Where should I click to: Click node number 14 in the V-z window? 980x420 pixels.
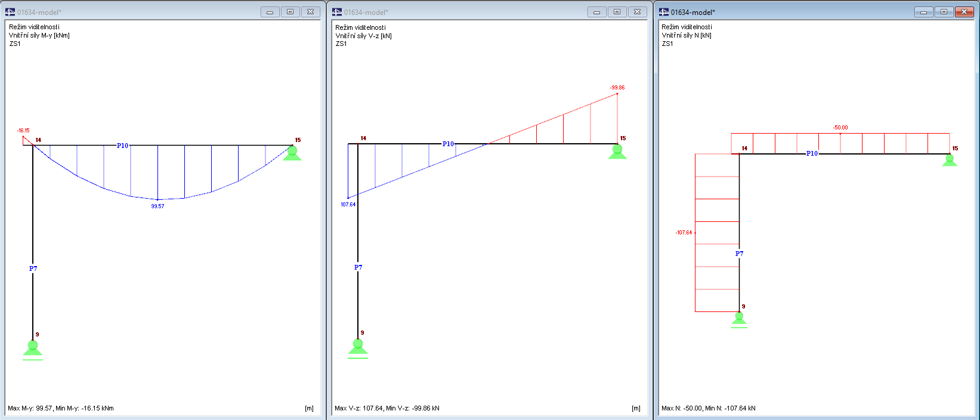(363, 138)
